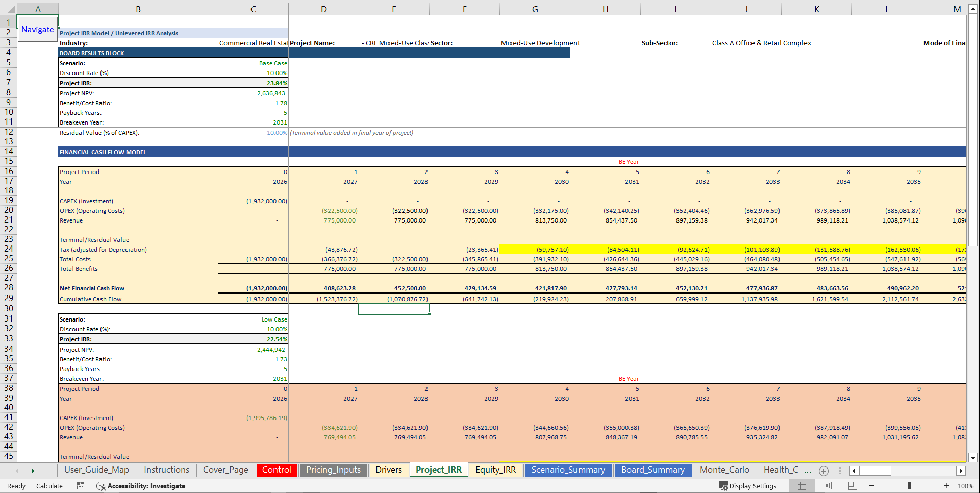Select column G header
The width and height of the screenshot is (980, 493).
pyautogui.click(x=535, y=9)
